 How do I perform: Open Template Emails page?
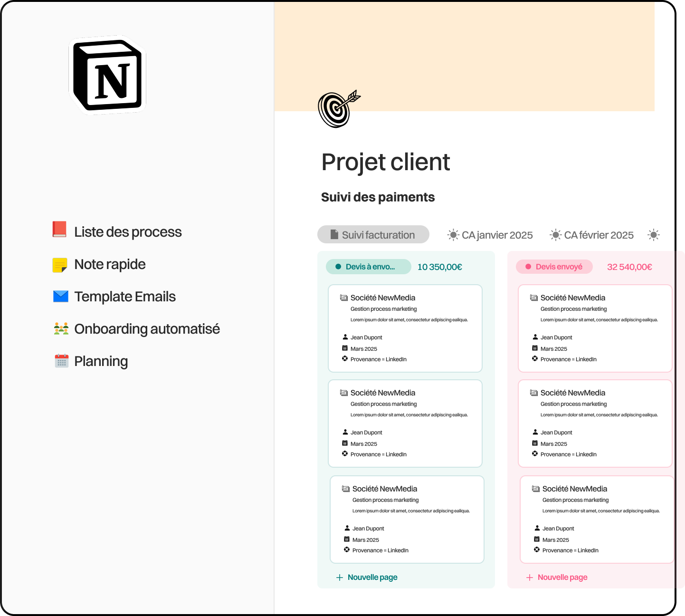(125, 297)
